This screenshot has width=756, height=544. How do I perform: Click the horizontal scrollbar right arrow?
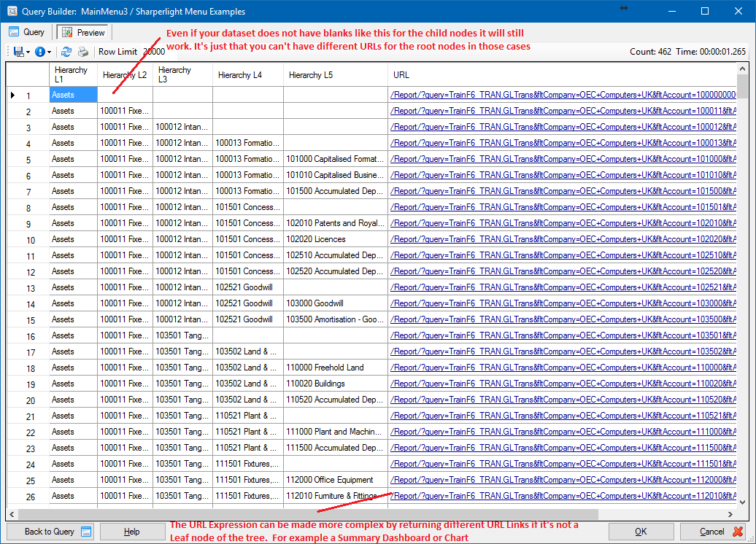[730, 514]
